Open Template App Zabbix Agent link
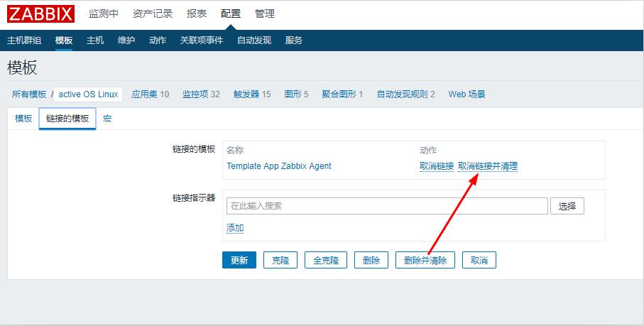Viewport: 644px width, 326px height. [279, 166]
